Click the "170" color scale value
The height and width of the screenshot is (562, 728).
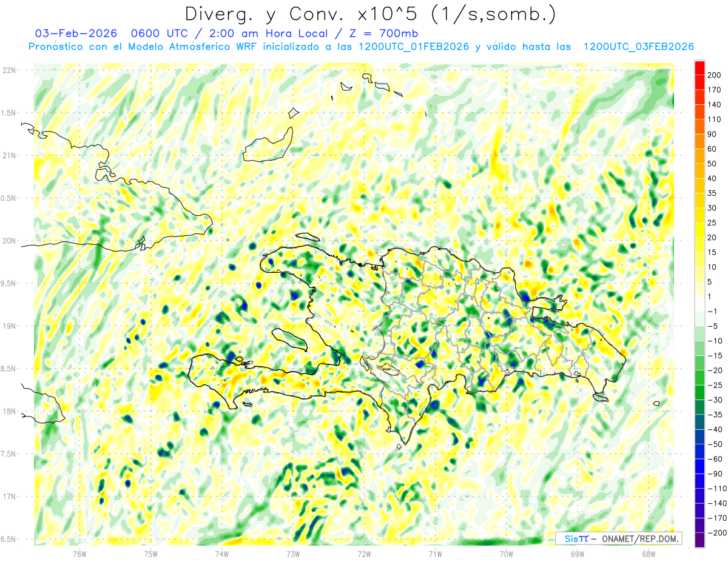(715, 90)
